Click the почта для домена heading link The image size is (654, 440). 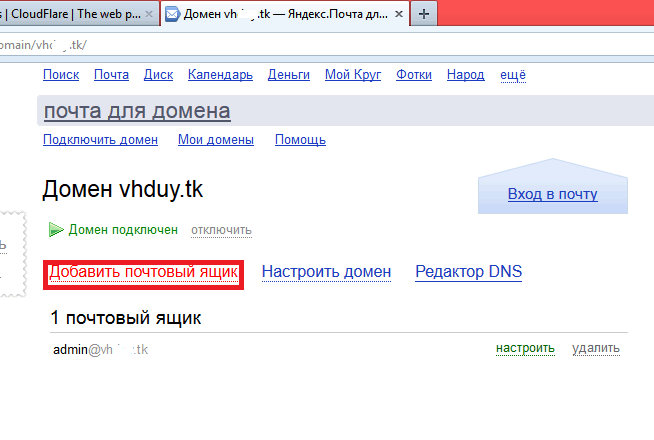[137, 111]
